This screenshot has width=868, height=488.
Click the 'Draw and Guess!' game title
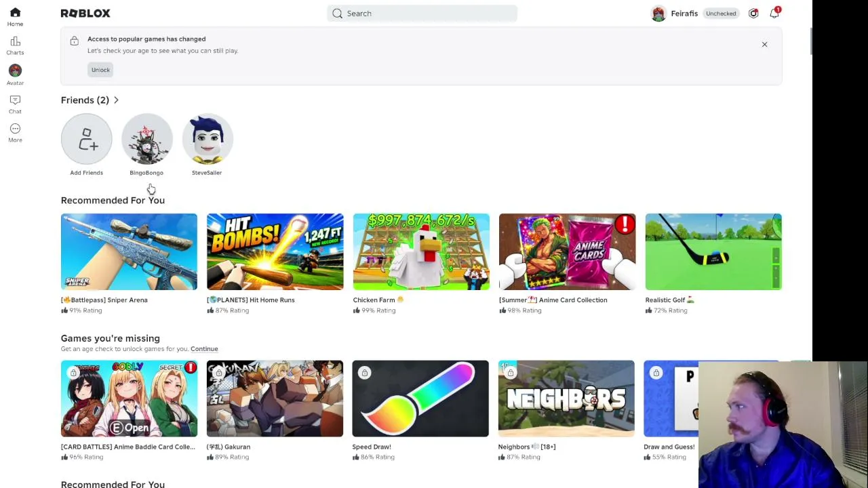coord(669,447)
